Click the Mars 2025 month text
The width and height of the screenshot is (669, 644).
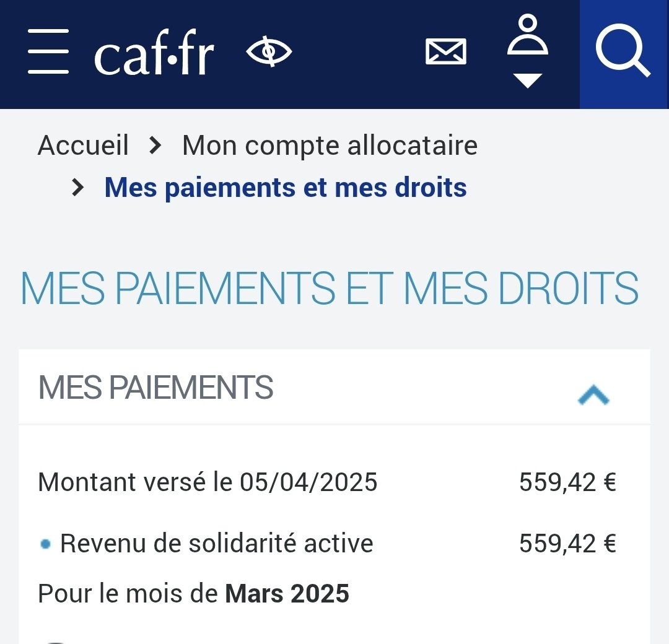click(287, 594)
